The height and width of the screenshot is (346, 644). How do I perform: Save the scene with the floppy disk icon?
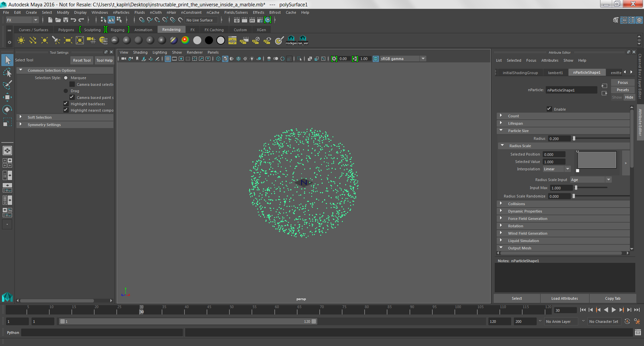66,20
